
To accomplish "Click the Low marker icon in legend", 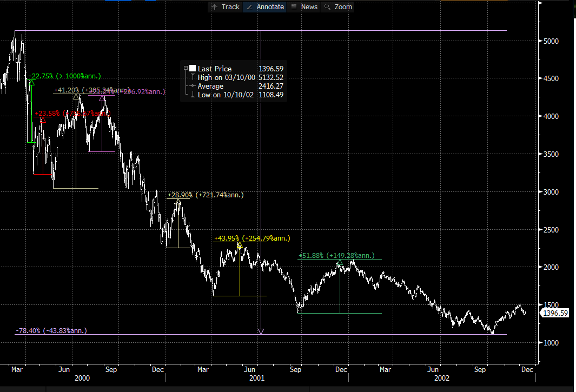I will pos(193,95).
